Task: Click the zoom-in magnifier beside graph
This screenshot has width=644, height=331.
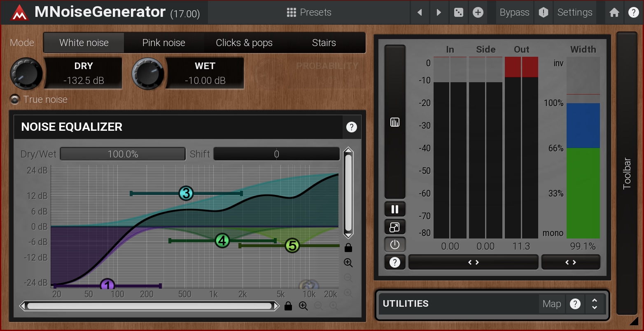Action: click(x=348, y=263)
